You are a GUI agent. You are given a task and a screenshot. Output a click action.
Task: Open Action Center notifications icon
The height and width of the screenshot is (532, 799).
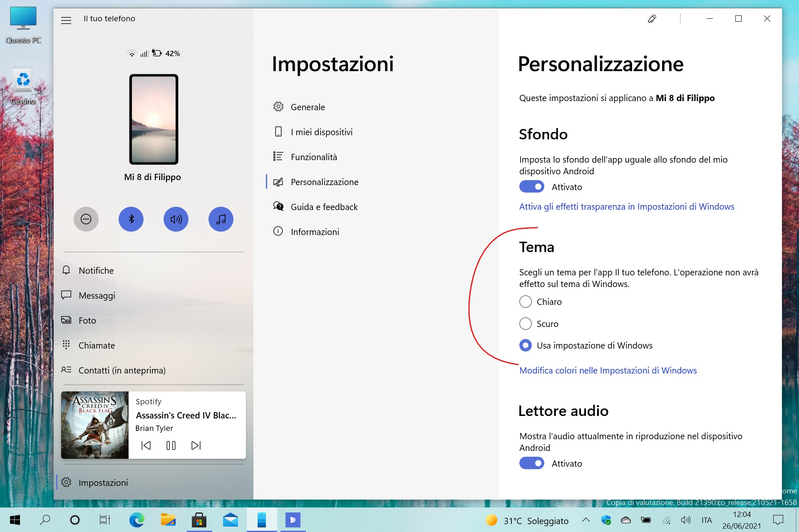pyautogui.click(x=778, y=520)
